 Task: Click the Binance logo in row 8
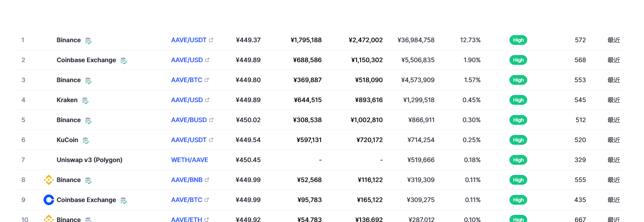click(49, 180)
